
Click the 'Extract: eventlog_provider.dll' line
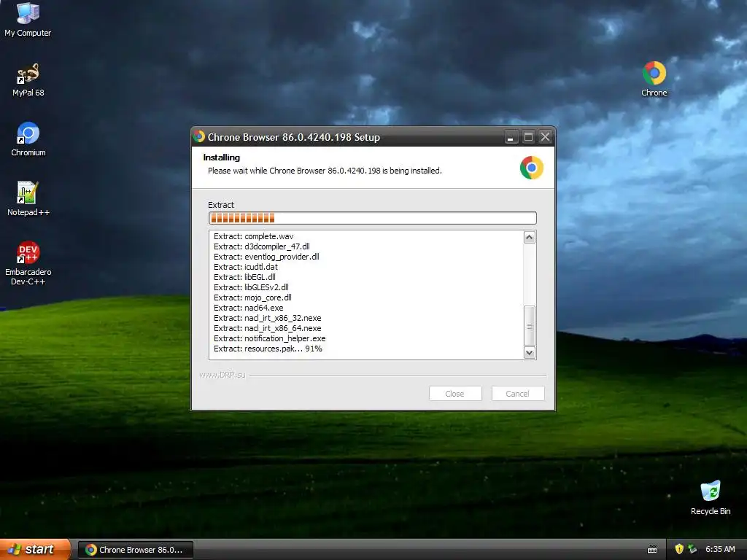[266, 257]
